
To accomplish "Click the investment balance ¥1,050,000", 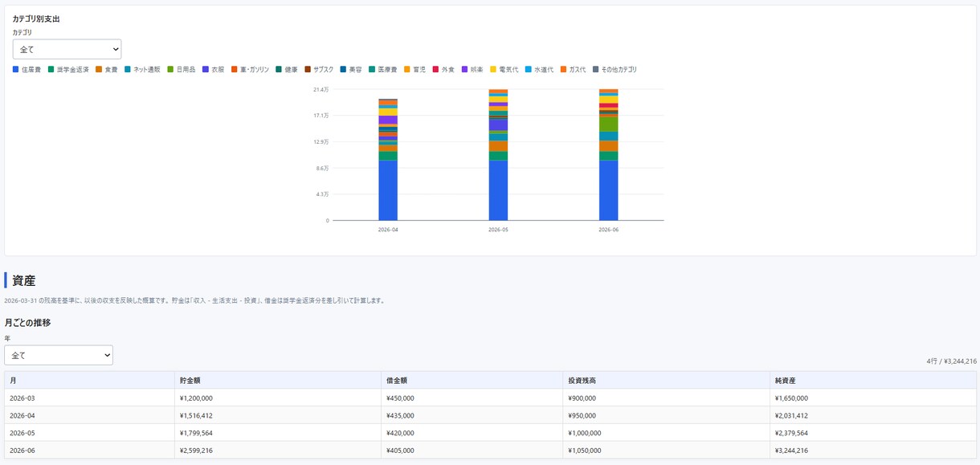I will [x=584, y=451].
